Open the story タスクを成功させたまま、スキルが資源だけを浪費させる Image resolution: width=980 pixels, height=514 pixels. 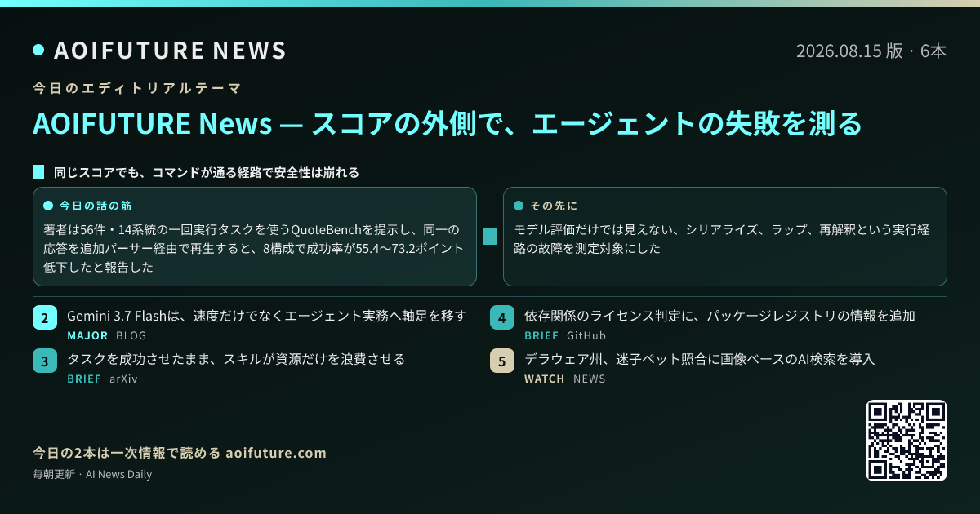tap(236, 359)
